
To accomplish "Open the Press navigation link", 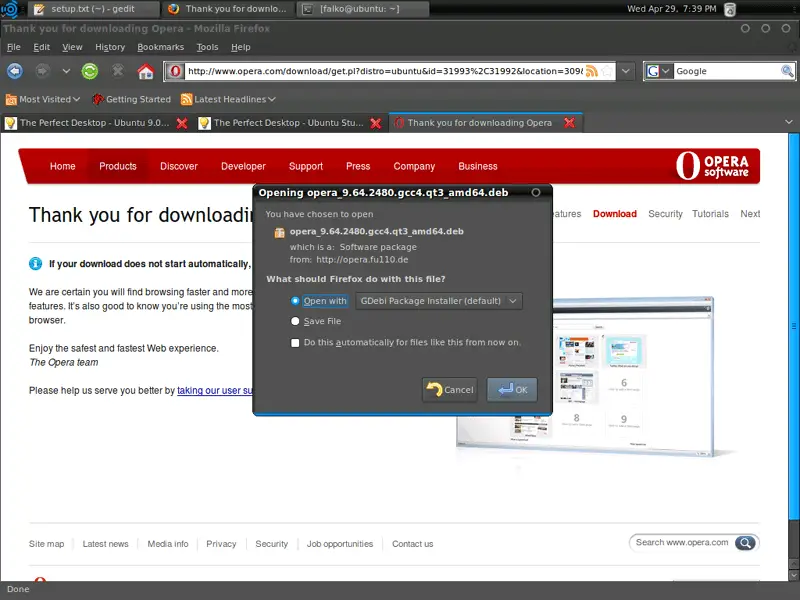I will [358, 166].
